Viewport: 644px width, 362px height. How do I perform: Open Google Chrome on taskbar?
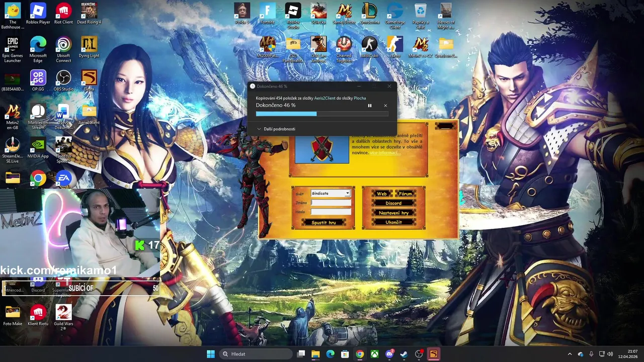[360, 354]
